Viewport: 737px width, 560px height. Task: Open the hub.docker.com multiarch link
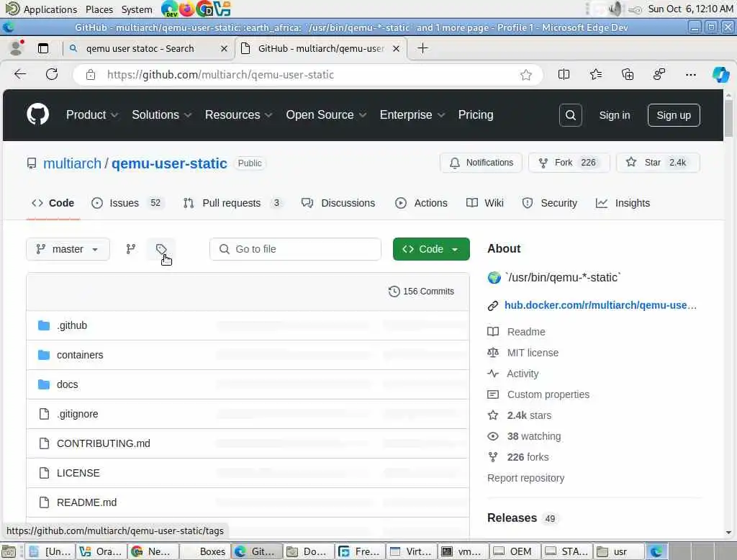click(600, 305)
